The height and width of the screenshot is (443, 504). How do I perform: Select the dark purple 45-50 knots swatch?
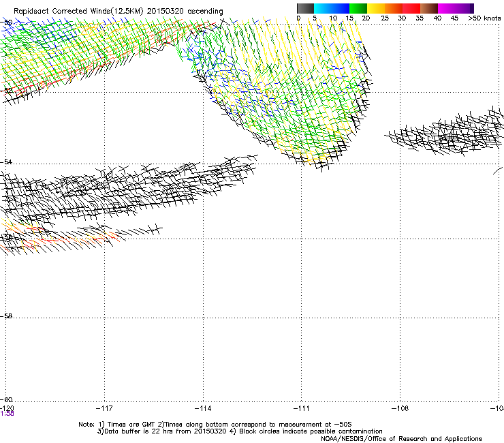(x=464, y=8)
